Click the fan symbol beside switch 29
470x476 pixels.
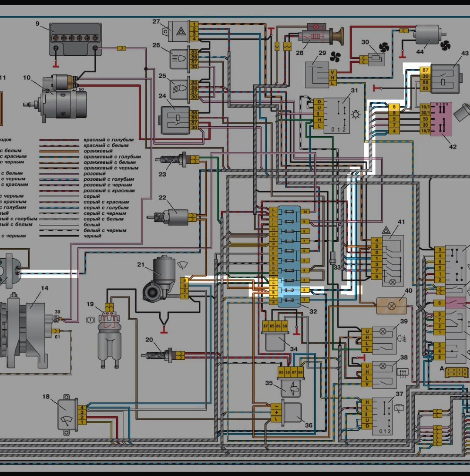(335, 57)
